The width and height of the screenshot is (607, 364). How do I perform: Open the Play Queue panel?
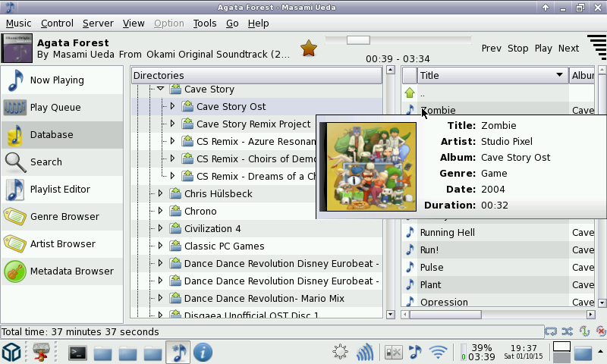[x=55, y=108]
